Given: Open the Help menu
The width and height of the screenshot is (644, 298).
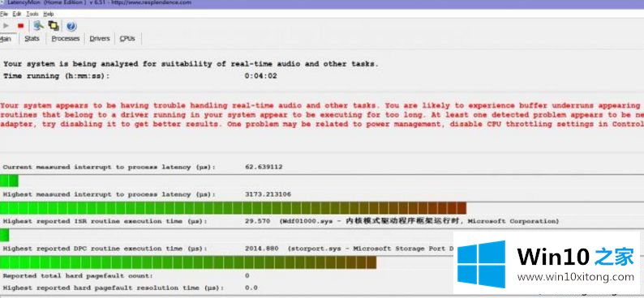Looking at the screenshot, I should point(49,14).
